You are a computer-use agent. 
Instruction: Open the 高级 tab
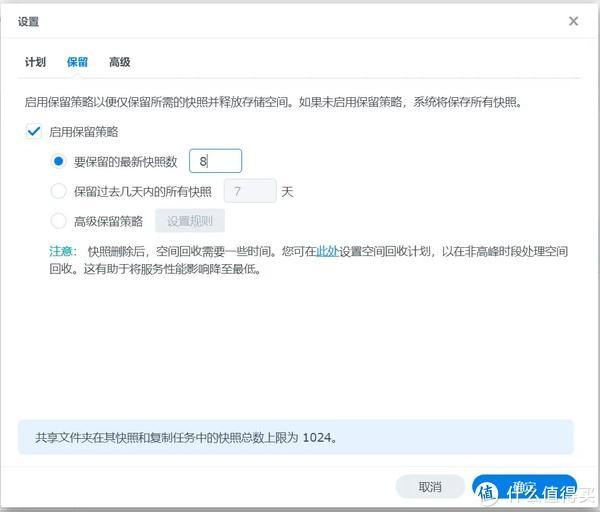point(120,62)
